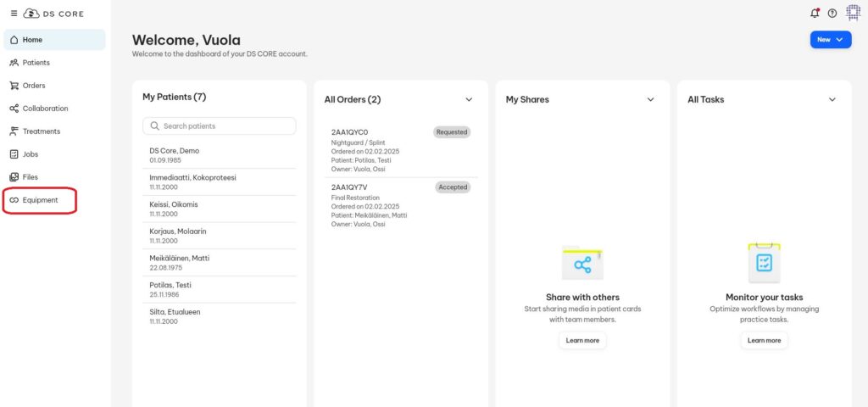This screenshot has width=868, height=407.
Task: Click the search magnifier icon
Action: tap(155, 126)
